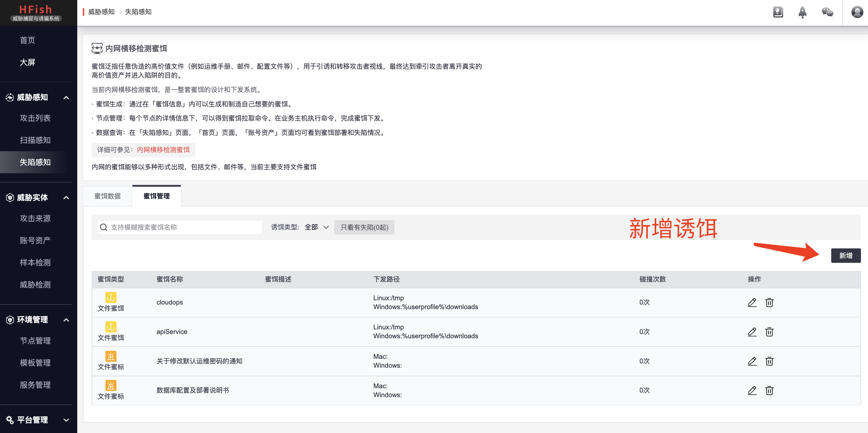Click the search magnifier icon
The height and width of the screenshot is (433, 868).
(x=104, y=227)
